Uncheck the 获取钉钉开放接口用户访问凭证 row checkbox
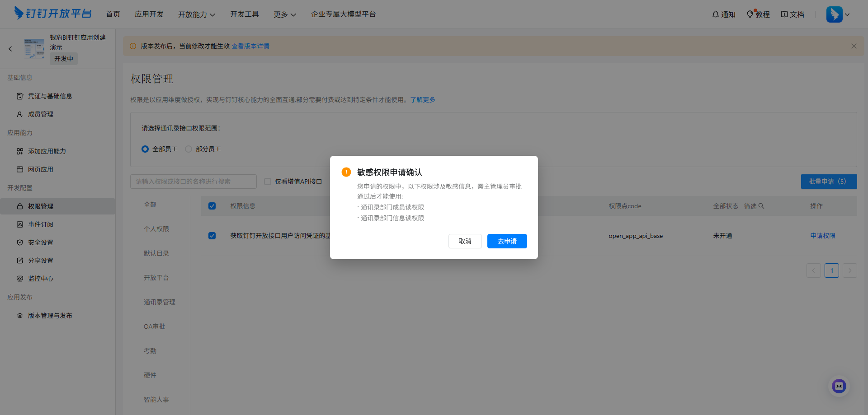The image size is (868, 415). pos(212,235)
